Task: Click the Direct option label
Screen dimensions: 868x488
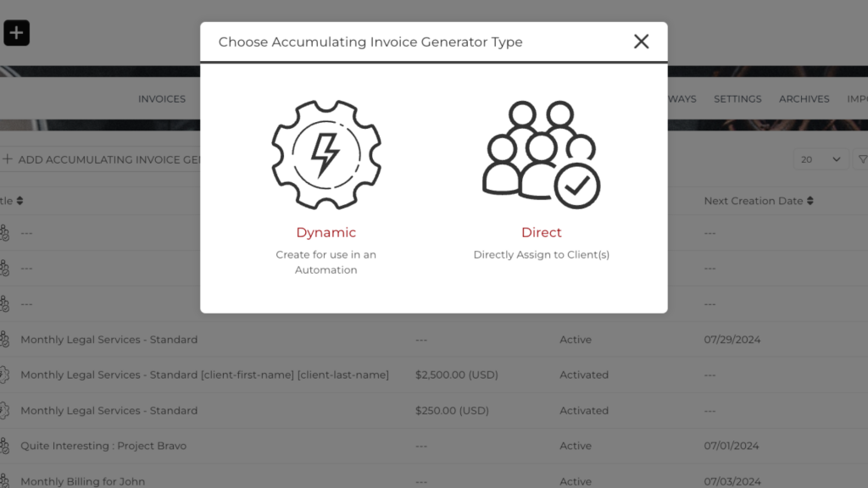Action: pos(541,232)
